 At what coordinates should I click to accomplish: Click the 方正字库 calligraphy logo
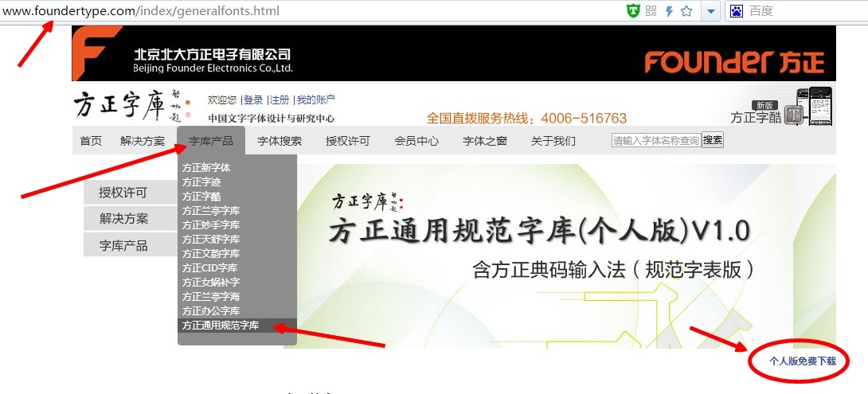pos(131,105)
